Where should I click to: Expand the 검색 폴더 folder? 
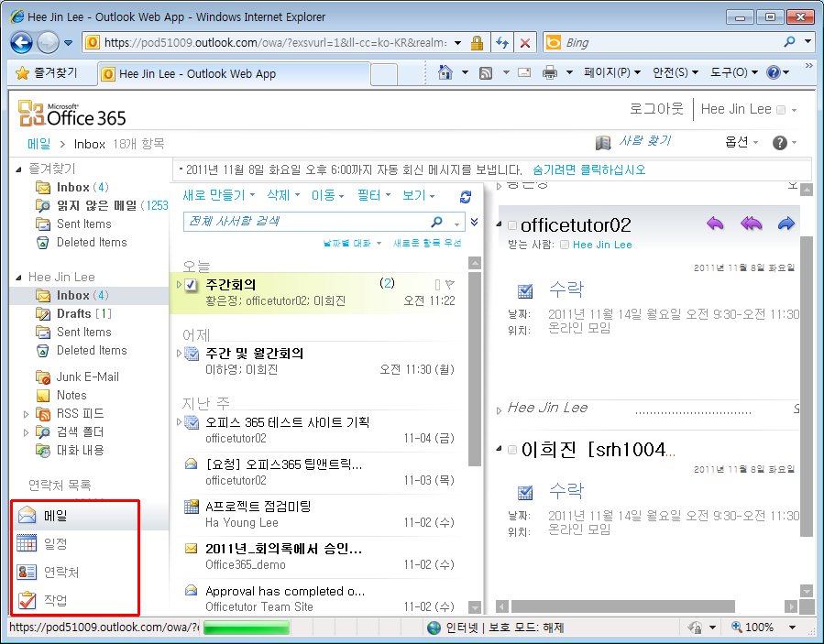[x=26, y=432]
